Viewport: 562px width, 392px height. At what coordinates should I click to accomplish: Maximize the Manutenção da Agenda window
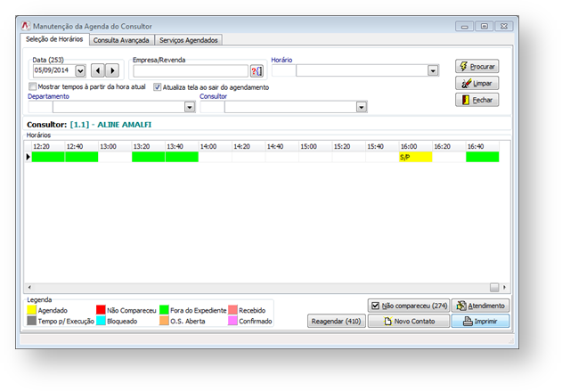(485, 26)
